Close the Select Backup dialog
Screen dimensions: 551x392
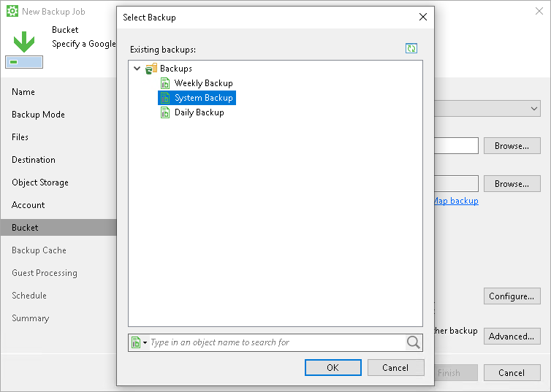coord(423,17)
